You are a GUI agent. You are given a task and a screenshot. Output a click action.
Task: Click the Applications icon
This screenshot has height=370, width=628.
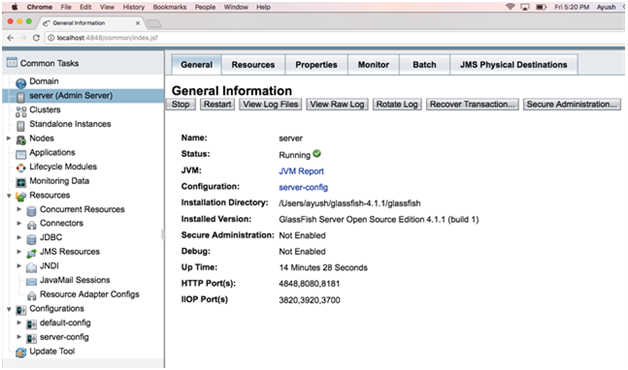pyautogui.click(x=21, y=154)
